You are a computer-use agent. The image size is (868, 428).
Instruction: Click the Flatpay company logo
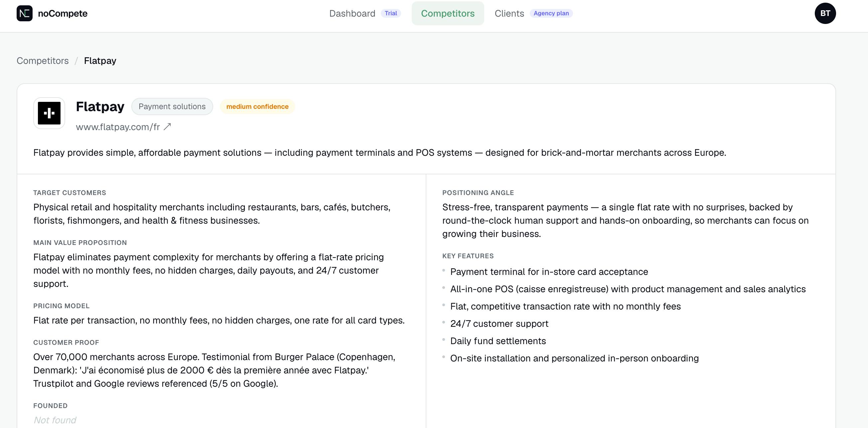coord(49,113)
